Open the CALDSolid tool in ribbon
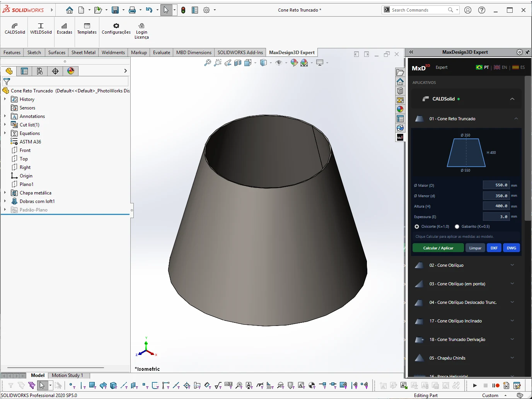Image resolution: width=532 pixels, height=399 pixels. tap(15, 29)
